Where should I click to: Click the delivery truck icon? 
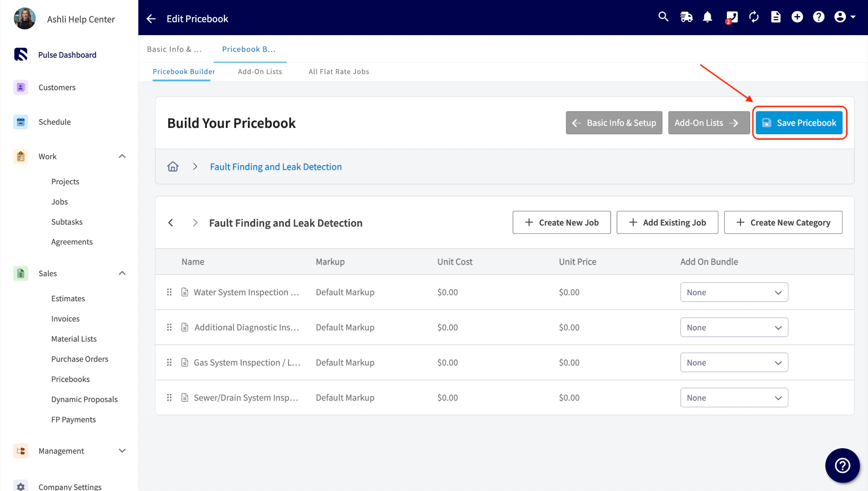point(686,17)
